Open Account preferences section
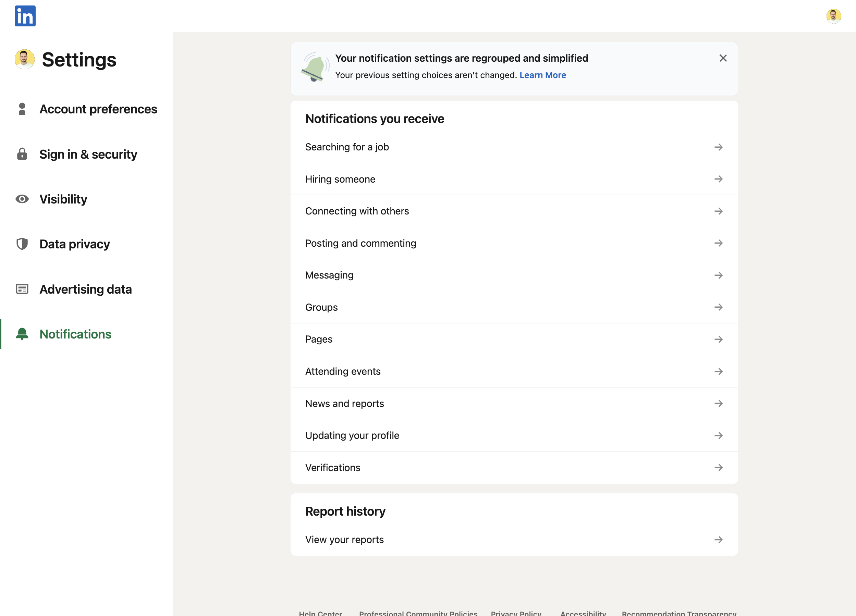Screen dimensions: 856x616 pyautogui.click(x=86, y=109)
